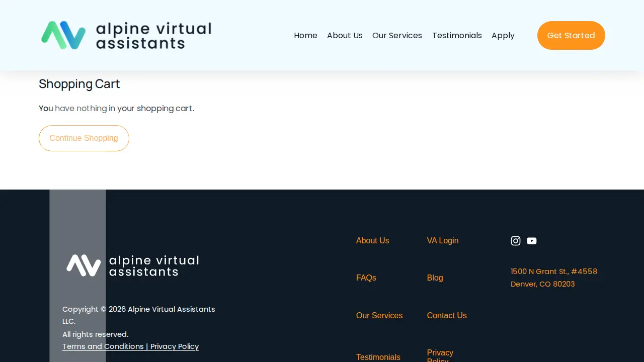This screenshot has height=362, width=644.
Task: Open the VA Login link
Action: tap(443, 240)
